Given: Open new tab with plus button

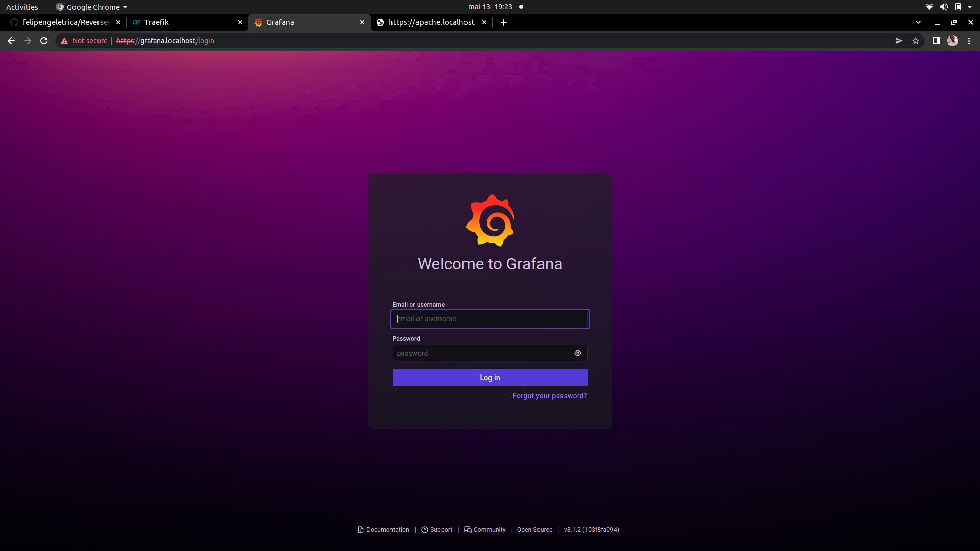Looking at the screenshot, I should (504, 22).
